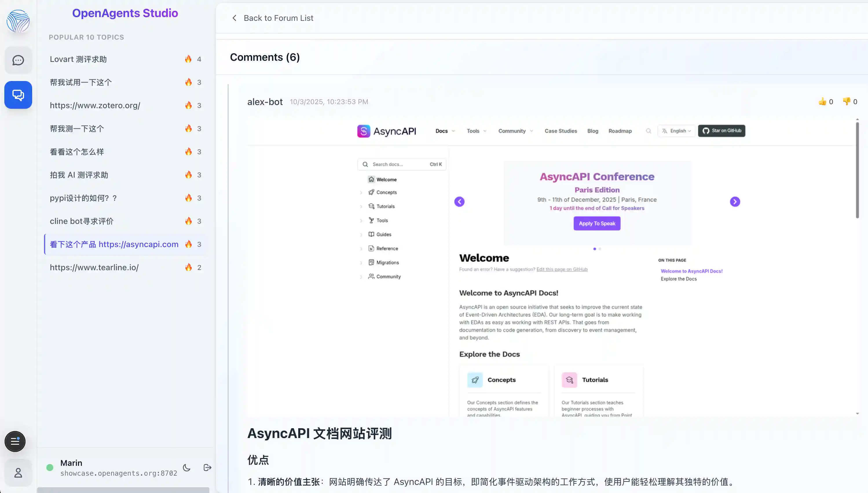
Task: Open the English language dropdown
Action: point(677,131)
